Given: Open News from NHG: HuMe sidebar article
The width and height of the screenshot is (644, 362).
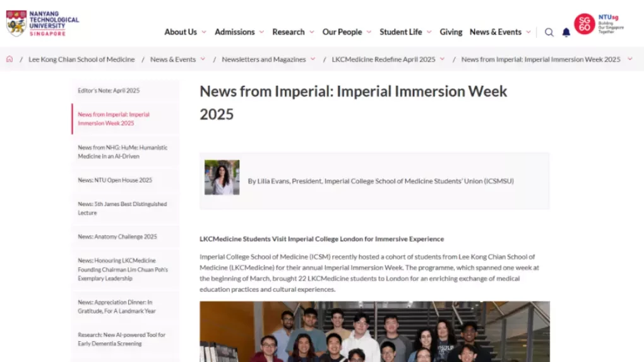Looking at the screenshot, I should click(x=125, y=152).
